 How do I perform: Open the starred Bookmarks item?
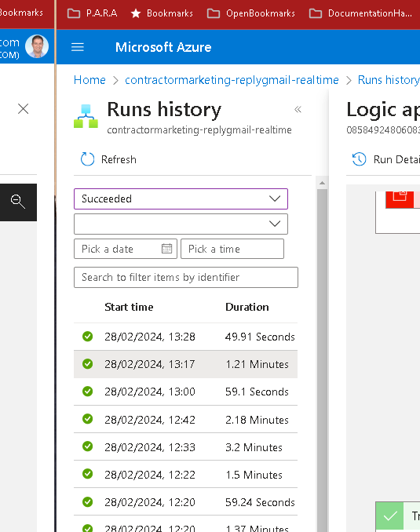click(162, 13)
